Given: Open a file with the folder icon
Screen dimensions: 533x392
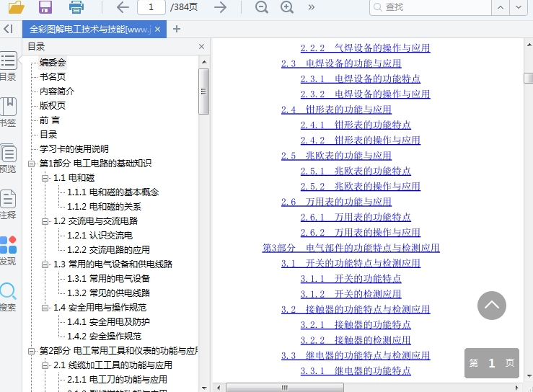Looking at the screenshot, I should pyautogui.click(x=16, y=6).
